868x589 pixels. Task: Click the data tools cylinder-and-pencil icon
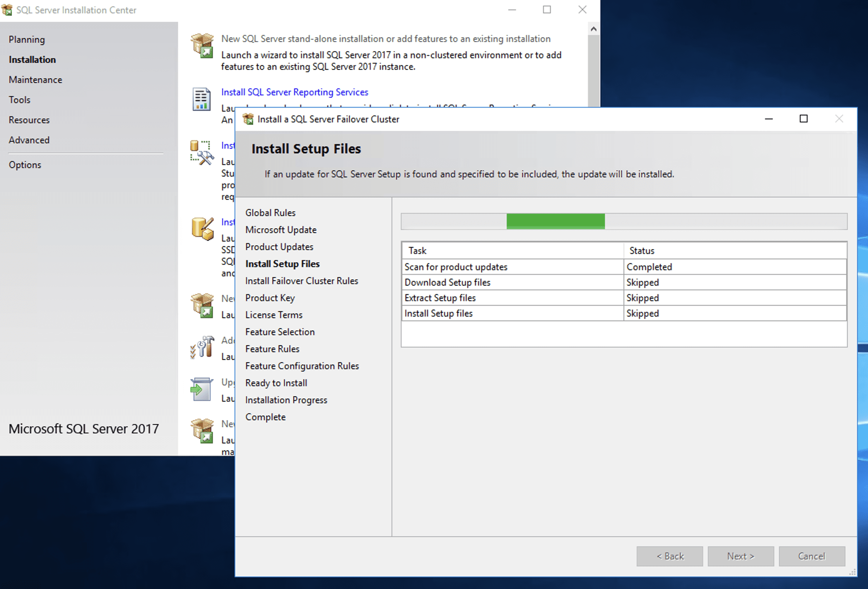202,228
